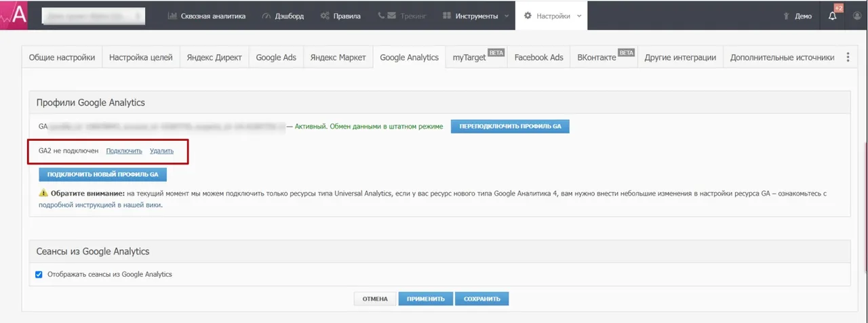868x323 pixels.
Task: Select the Google Analytics tab
Action: [x=409, y=58]
